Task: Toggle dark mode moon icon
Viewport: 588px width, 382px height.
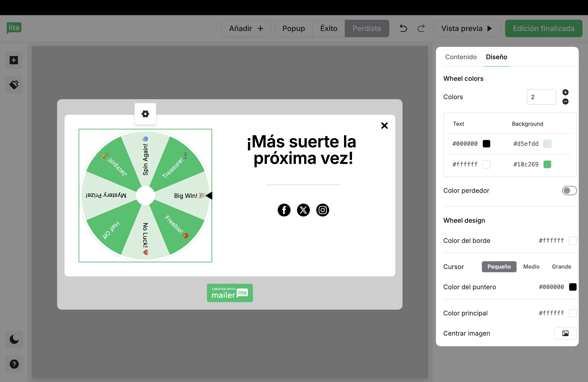Action: click(14, 339)
